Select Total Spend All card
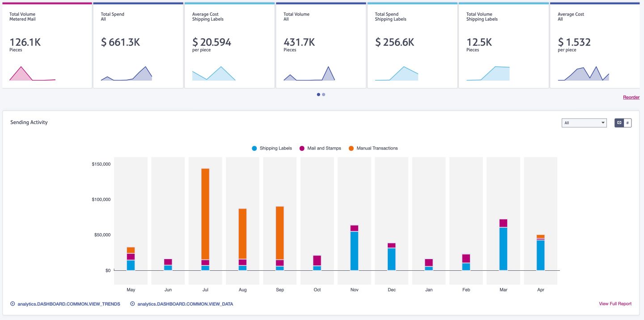This screenshot has width=644, height=320. coord(138,45)
